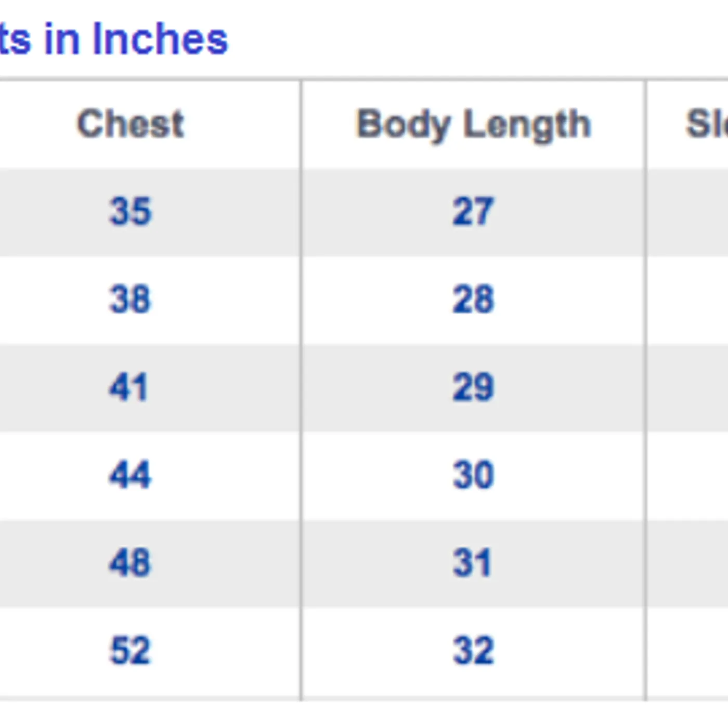Select the chest value 41
This screenshot has height=728, width=728.
coord(128,387)
